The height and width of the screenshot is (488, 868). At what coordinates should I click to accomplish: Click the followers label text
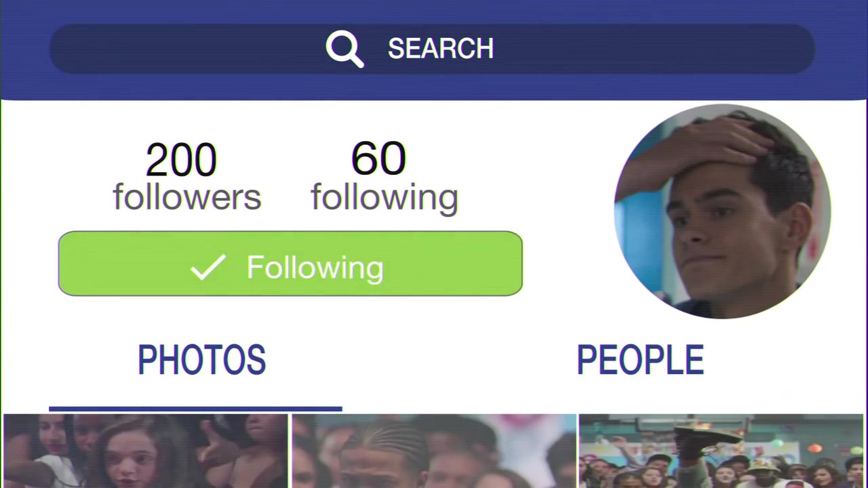click(x=186, y=197)
